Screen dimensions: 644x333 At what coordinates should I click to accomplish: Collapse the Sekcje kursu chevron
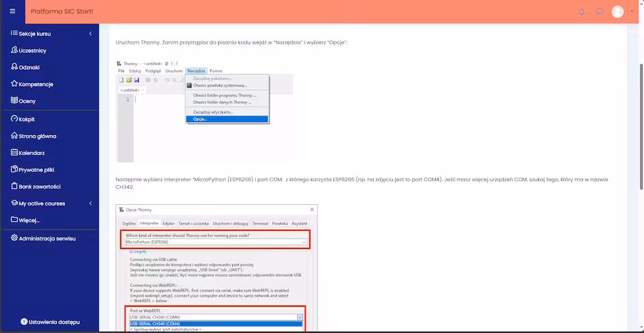pos(91,34)
